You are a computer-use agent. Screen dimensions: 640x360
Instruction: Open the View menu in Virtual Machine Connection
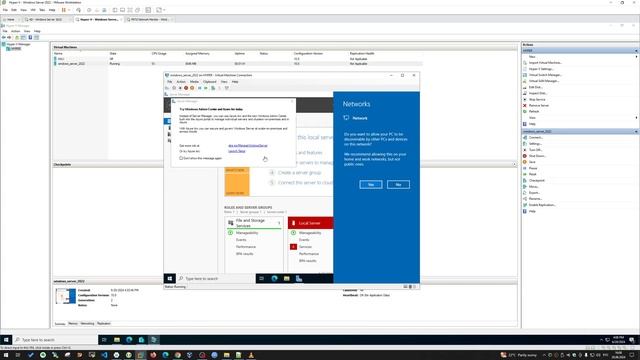coord(224,82)
